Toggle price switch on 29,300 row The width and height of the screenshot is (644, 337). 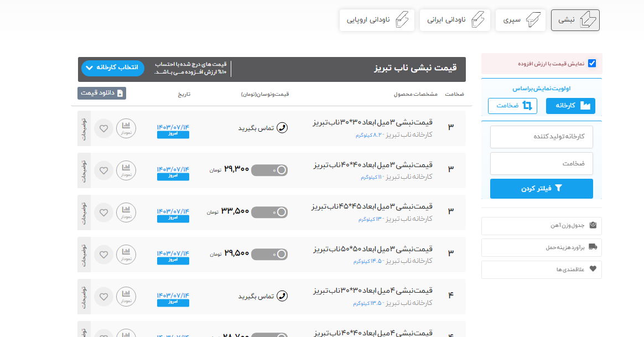(269, 170)
